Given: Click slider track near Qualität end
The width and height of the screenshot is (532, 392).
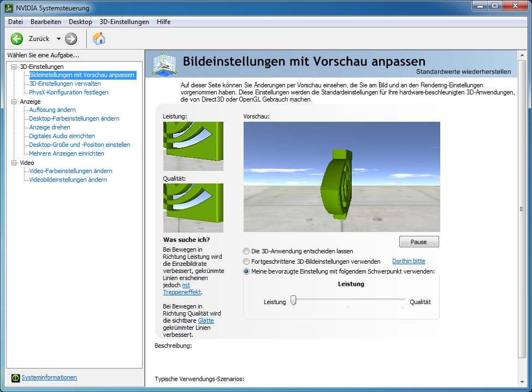Looking at the screenshot, I should click(403, 300).
